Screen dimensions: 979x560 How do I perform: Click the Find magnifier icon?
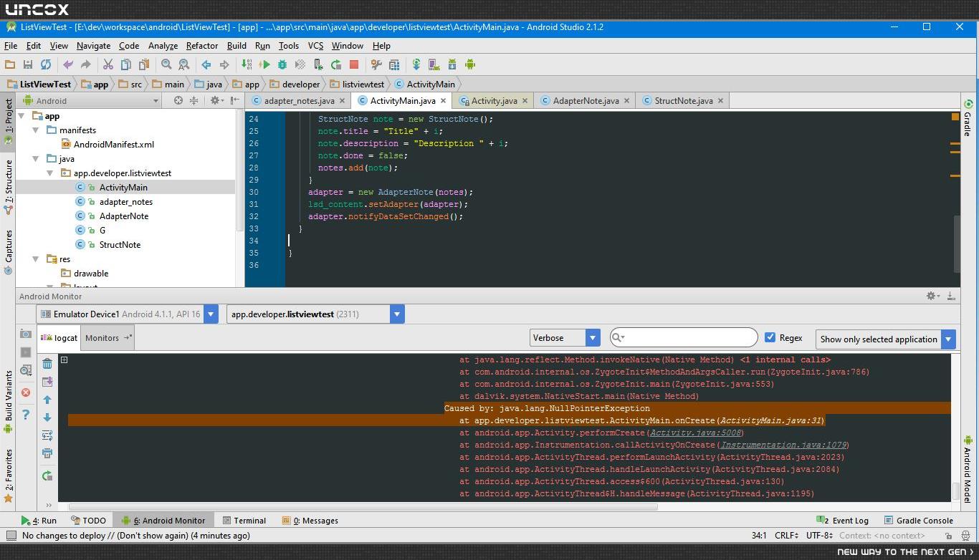pyautogui.click(x=166, y=64)
